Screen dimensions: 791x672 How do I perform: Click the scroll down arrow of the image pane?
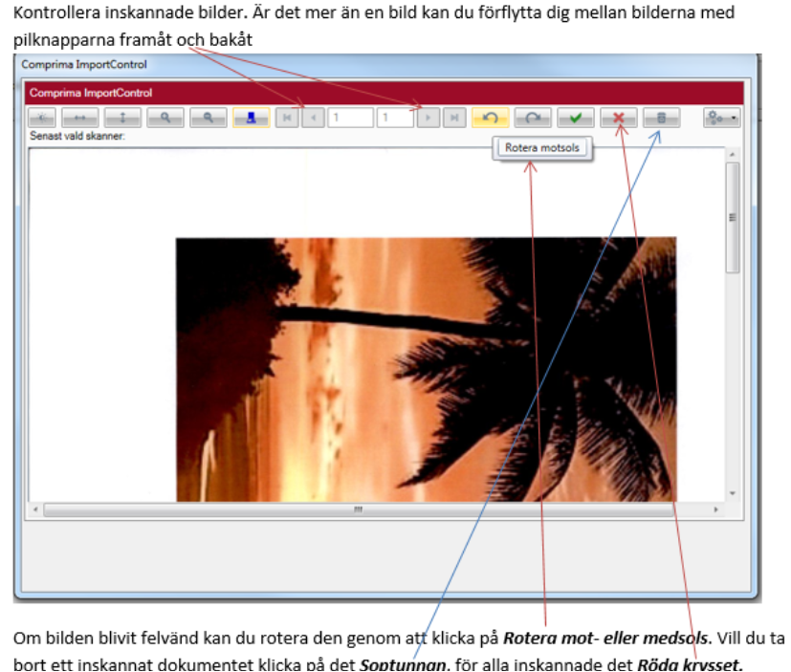coord(733,493)
